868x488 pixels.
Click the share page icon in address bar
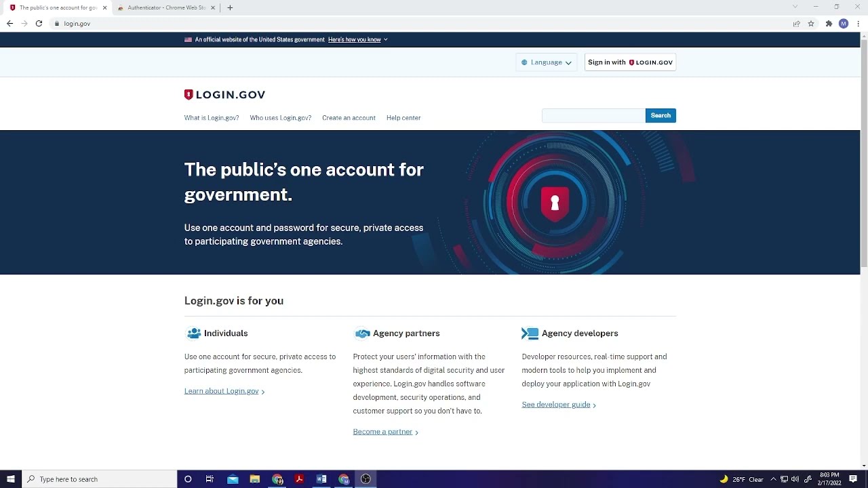point(797,24)
